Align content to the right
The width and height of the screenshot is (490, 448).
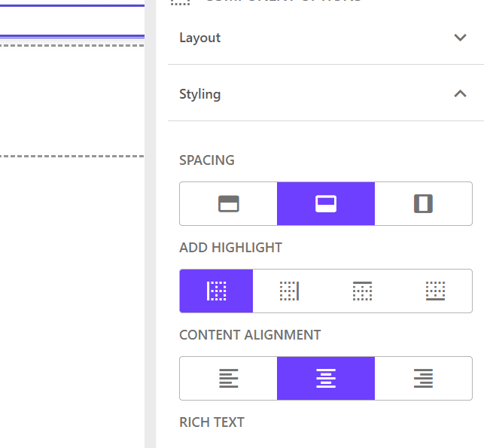tap(423, 378)
